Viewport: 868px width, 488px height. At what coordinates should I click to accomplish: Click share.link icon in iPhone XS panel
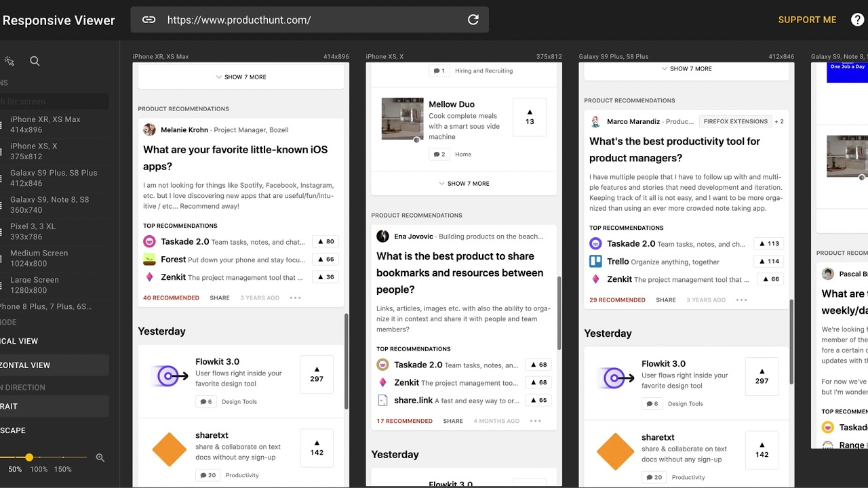click(382, 401)
